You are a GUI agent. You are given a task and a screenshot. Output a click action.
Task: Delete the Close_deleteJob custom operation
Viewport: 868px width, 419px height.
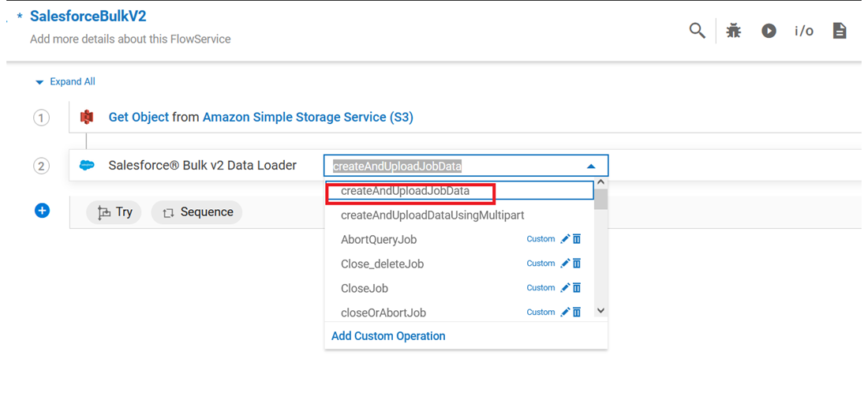pyautogui.click(x=577, y=264)
